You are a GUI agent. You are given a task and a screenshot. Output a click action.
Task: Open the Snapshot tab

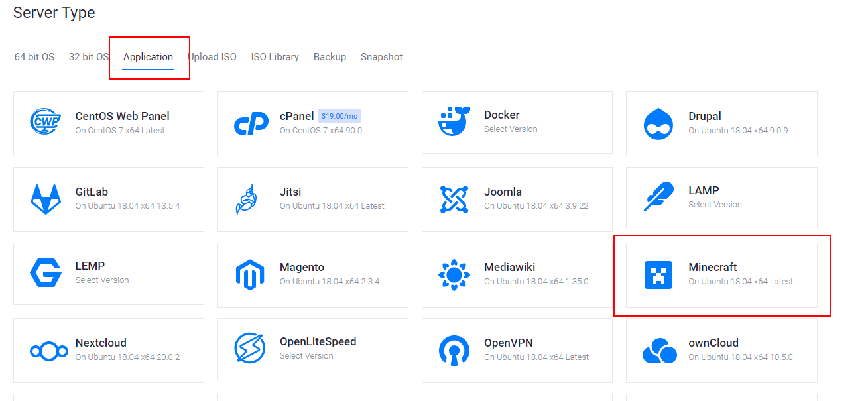click(382, 58)
